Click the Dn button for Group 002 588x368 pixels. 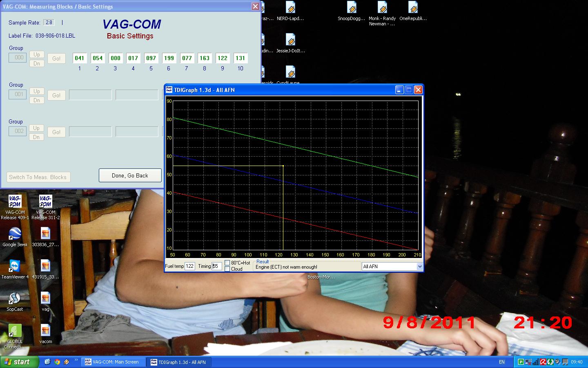coord(37,137)
